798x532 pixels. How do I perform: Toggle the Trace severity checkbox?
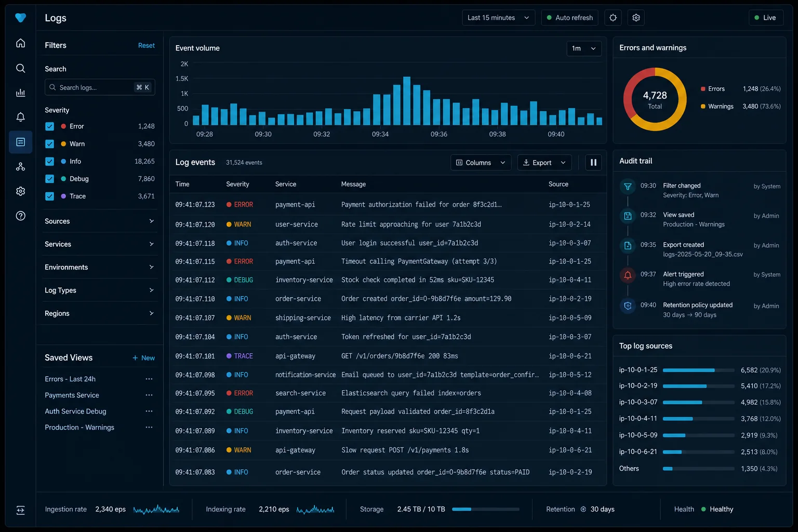click(49, 196)
